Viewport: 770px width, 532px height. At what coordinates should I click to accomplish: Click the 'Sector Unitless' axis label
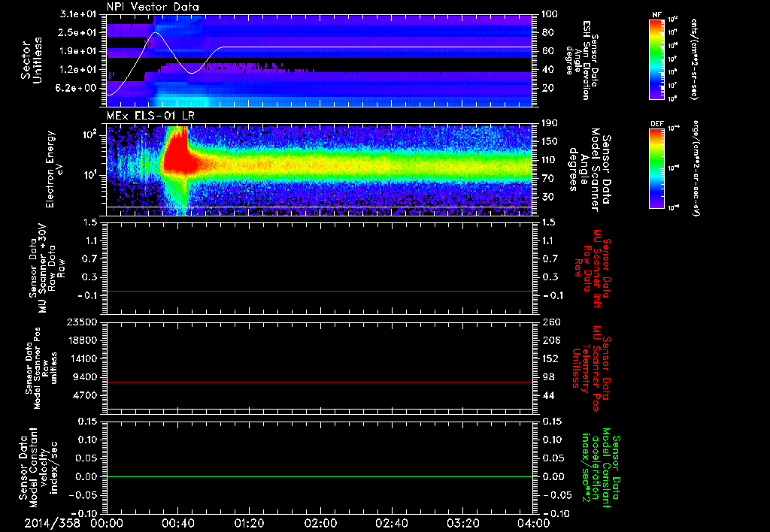pos(32,60)
